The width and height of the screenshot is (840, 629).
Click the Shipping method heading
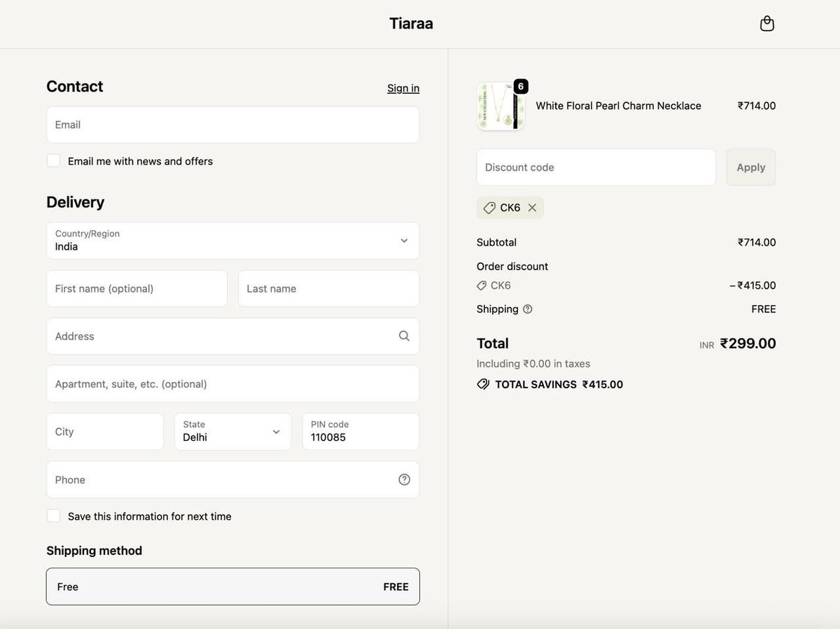[x=94, y=551]
